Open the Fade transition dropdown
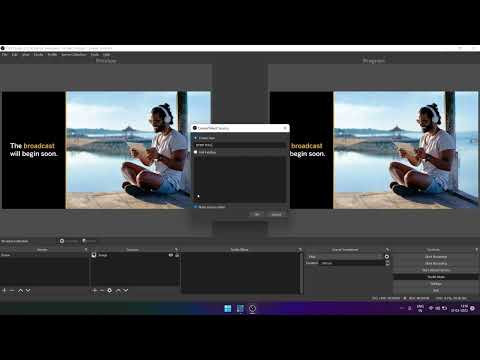This screenshot has width=480, height=360. point(344,257)
